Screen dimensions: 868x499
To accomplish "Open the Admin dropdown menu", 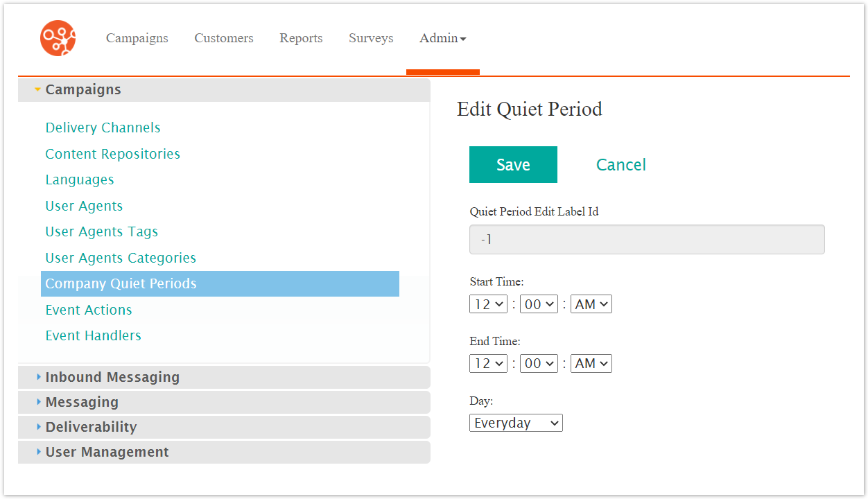I will (442, 38).
